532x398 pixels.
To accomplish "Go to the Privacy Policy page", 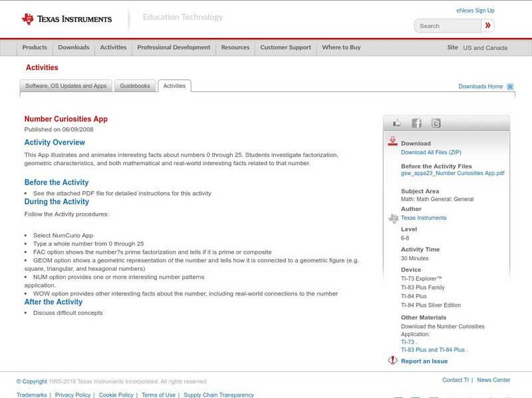I will click(x=72, y=395).
